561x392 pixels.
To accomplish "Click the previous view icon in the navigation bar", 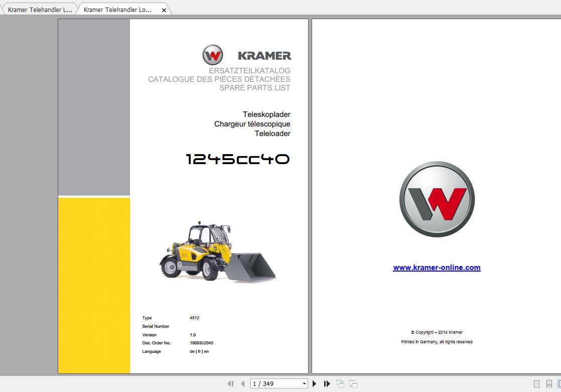I will pos(340,384).
